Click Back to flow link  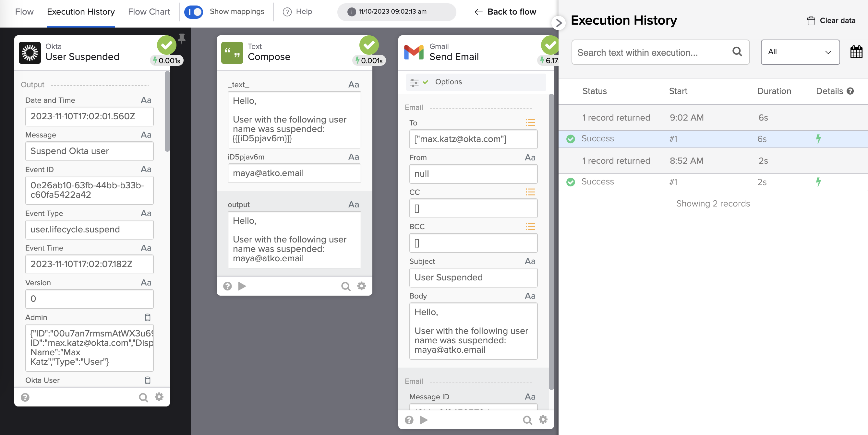505,12
